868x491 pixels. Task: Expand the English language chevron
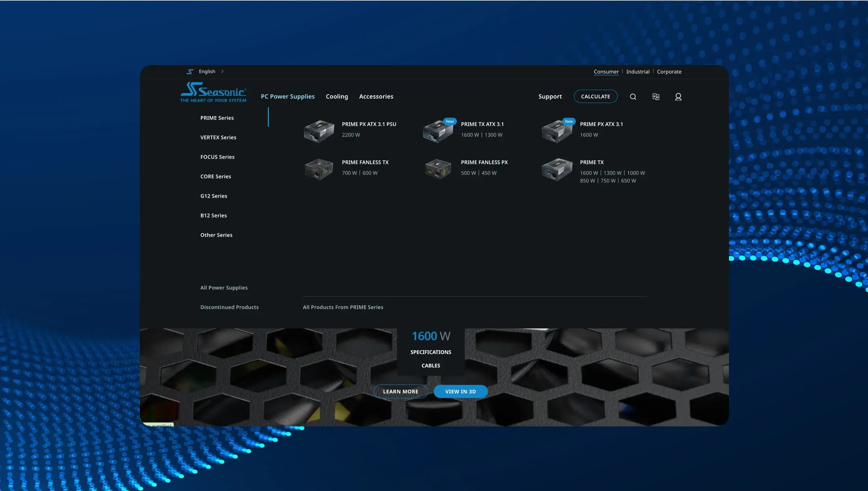point(222,71)
